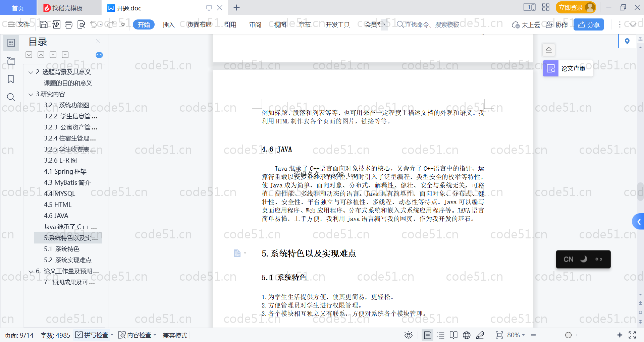Select the 审阅 ribbon tab
The image size is (644, 342).
tap(255, 24)
